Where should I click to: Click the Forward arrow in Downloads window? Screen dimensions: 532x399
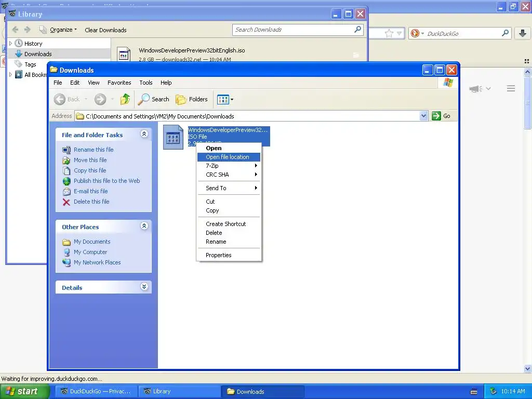click(100, 99)
